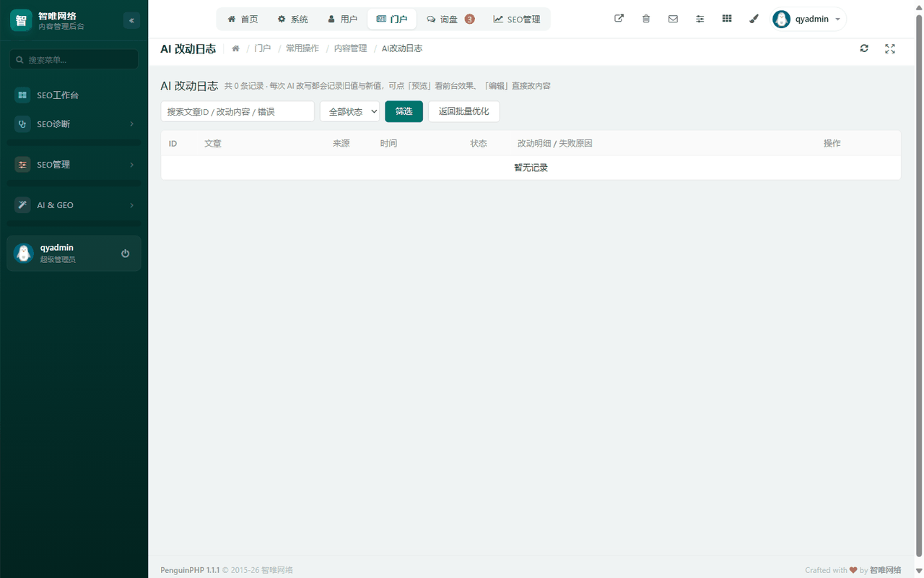Click the 返回批量优化 button

coord(464,111)
